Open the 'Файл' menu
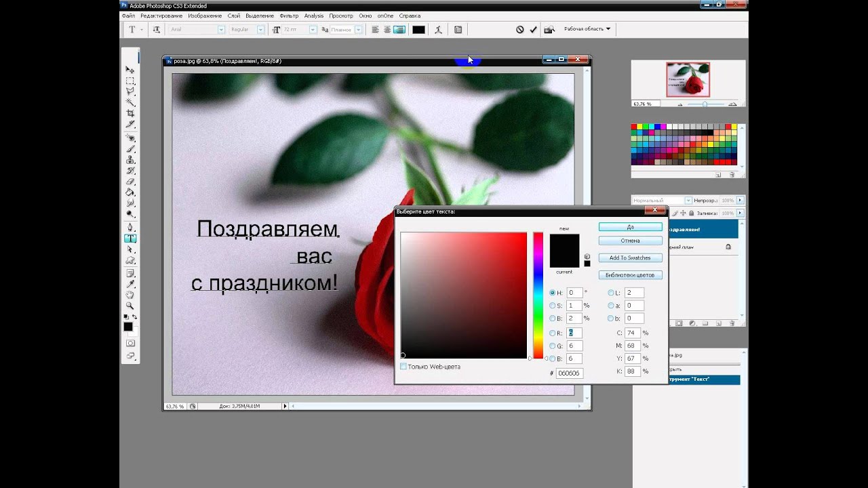This screenshot has height=488, width=868. pos(128,16)
